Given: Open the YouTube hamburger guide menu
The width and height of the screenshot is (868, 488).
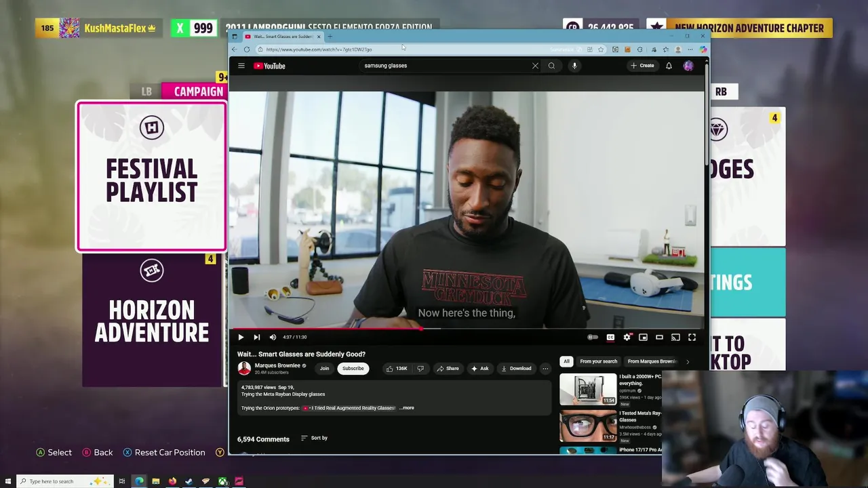Looking at the screenshot, I should (241, 66).
